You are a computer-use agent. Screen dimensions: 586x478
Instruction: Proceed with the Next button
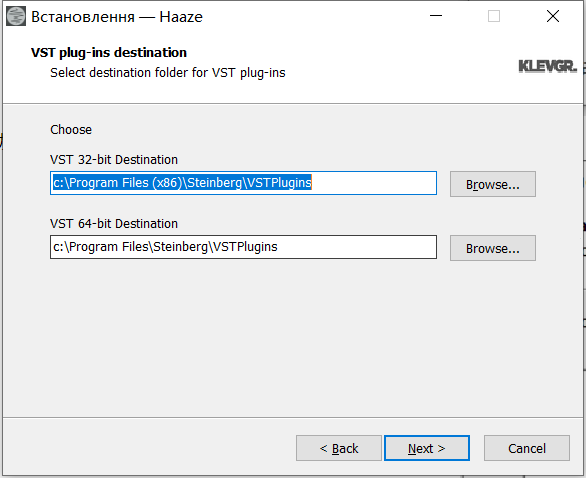427,448
